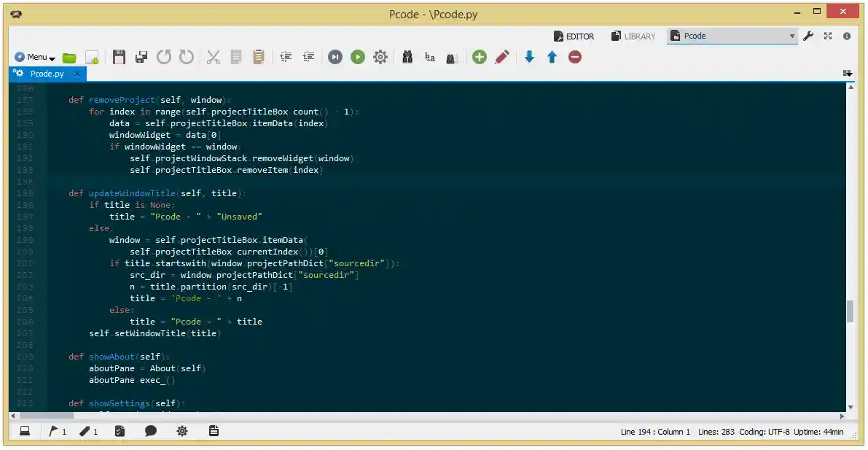
Task: Open the tab list dropdown at right of tab bar
Action: 848,74
